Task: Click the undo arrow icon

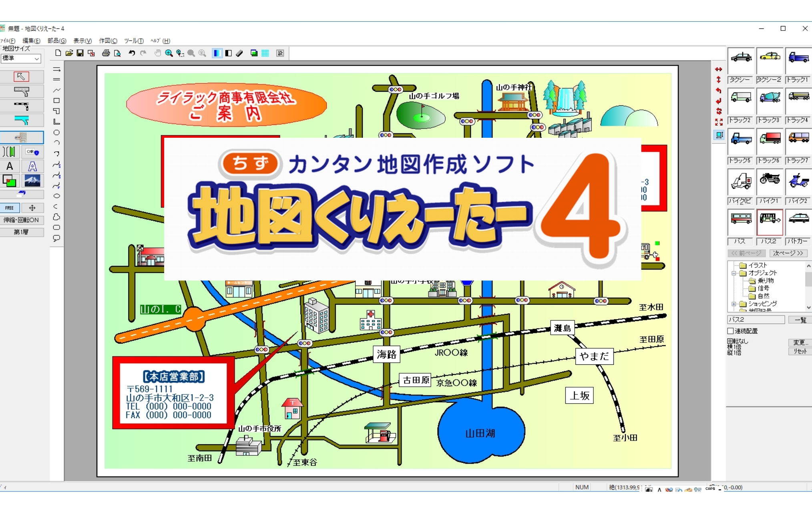Action: pos(132,53)
